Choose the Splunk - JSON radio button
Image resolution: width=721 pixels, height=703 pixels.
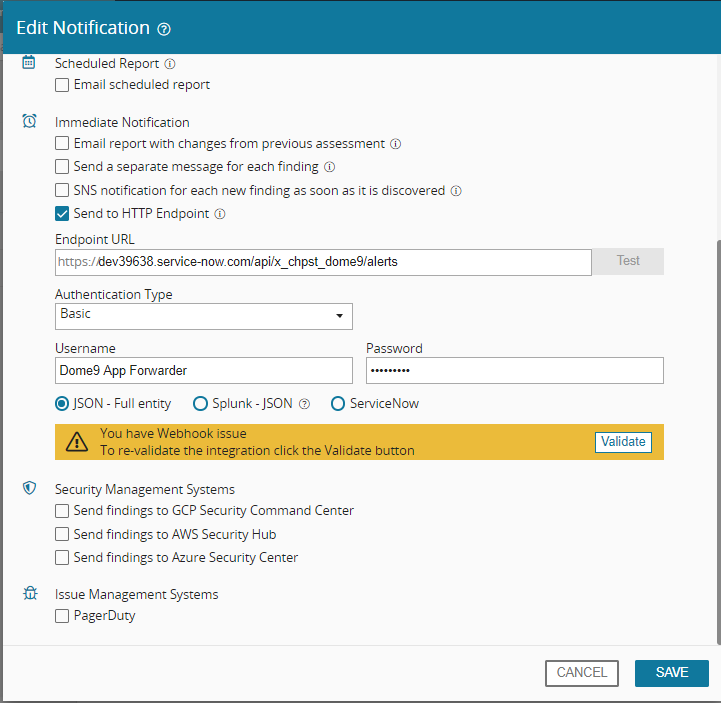tap(200, 404)
